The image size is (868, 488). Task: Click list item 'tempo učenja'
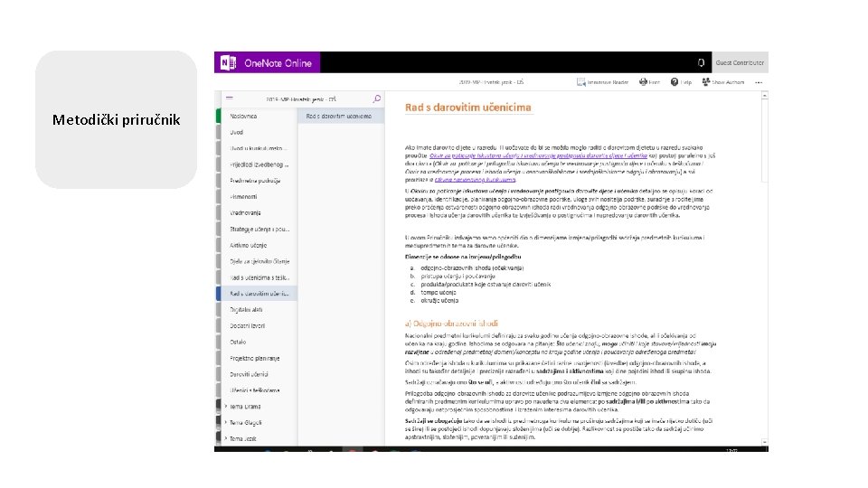[439, 292]
